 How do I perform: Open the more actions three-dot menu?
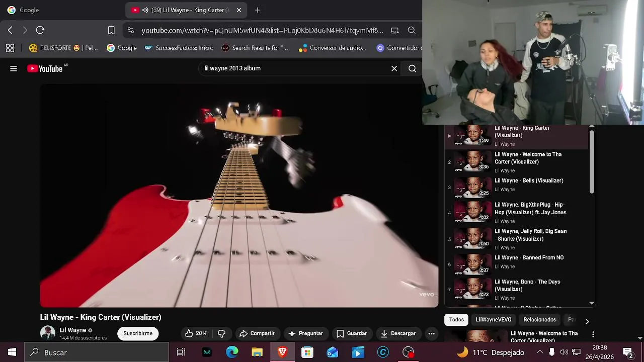click(431, 333)
